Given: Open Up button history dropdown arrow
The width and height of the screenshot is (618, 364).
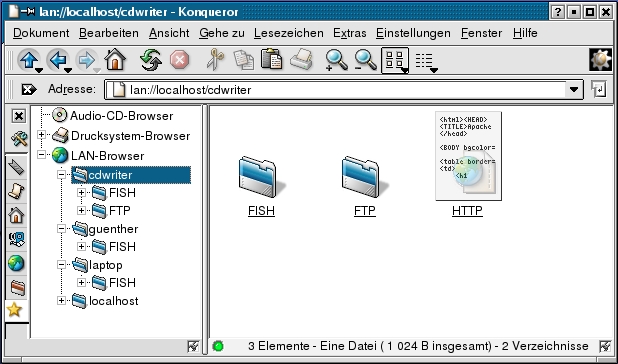Looking at the screenshot, I should coord(39,71).
